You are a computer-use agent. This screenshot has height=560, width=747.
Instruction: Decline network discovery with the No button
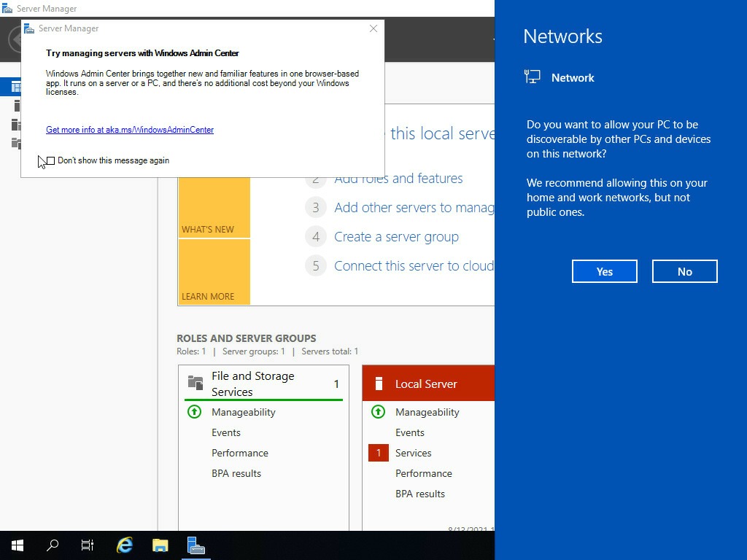tap(684, 271)
